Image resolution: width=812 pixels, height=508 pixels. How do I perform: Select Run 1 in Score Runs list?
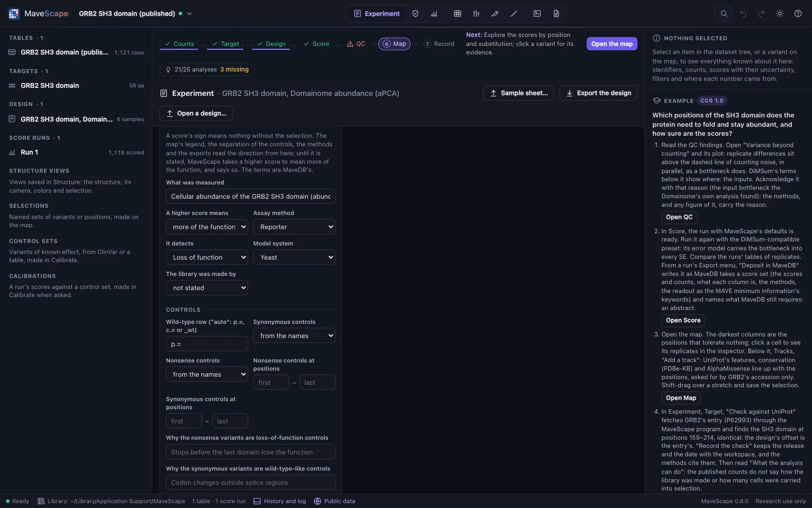point(76,152)
